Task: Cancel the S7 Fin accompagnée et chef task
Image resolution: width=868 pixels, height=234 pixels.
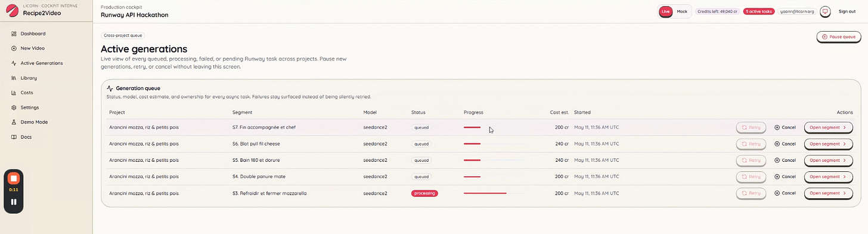Action: click(x=785, y=127)
